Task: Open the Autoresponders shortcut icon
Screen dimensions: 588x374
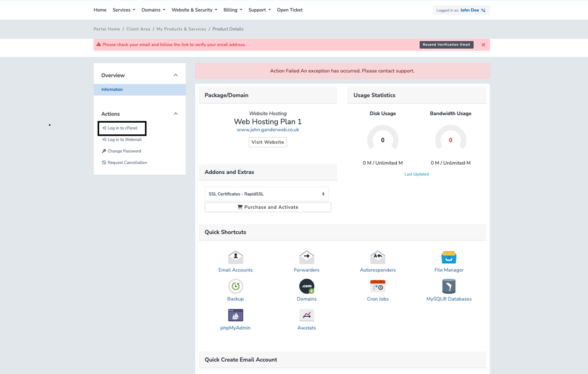Action: [x=378, y=258]
